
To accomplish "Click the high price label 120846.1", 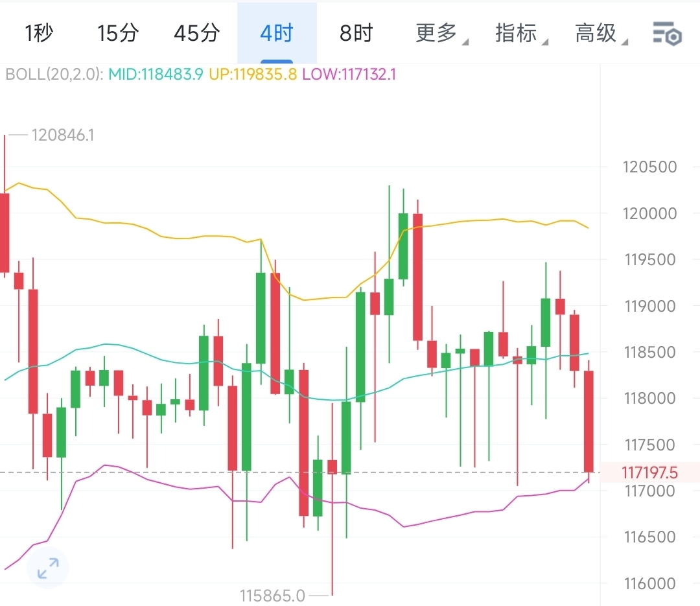I will click(x=63, y=135).
